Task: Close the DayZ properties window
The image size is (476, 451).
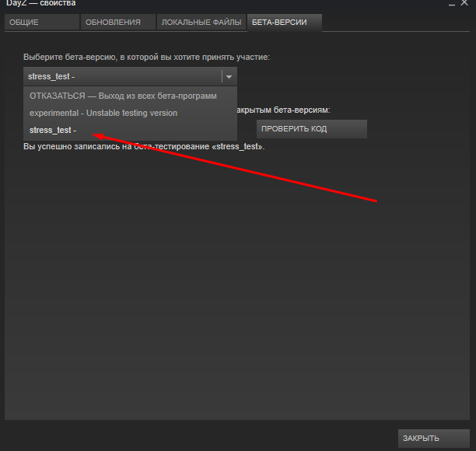Action: pyautogui.click(x=464, y=3)
